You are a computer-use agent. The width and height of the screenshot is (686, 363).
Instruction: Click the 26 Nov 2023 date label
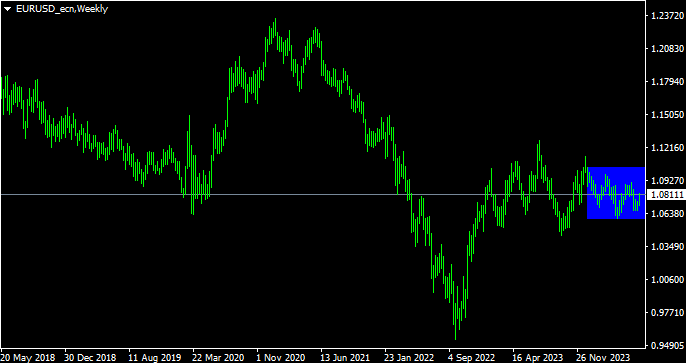[x=603, y=357]
